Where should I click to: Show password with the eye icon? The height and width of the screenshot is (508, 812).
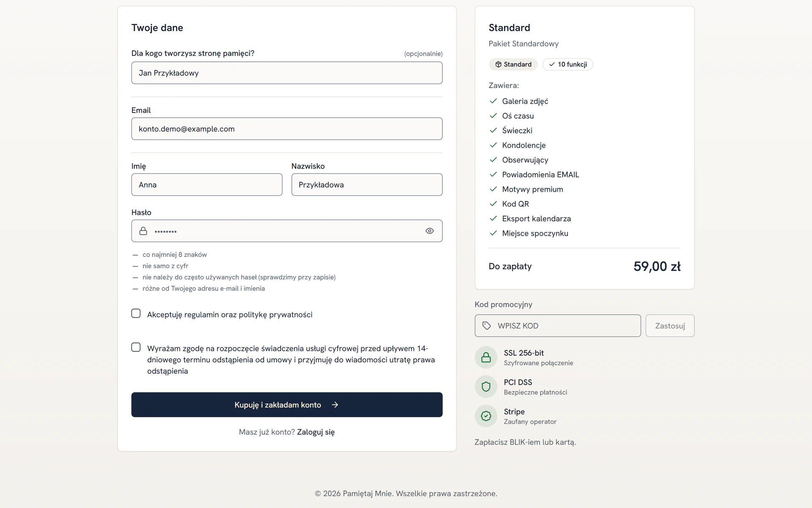430,231
